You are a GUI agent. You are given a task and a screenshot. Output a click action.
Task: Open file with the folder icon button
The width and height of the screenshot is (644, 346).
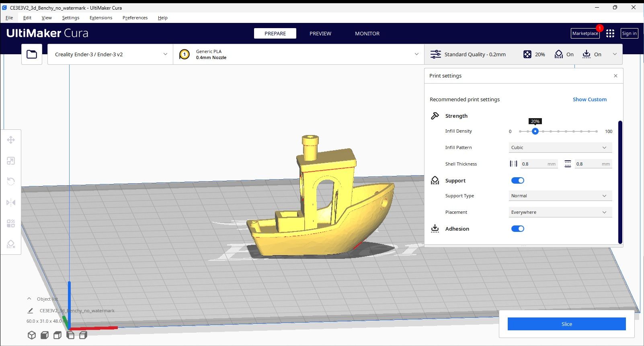tap(32, 54)
